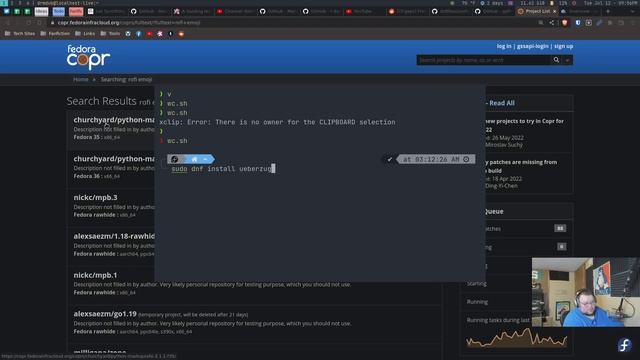Open the nickc/mpb.1 project
Viewport: 640px width, 360px height.
click(x=96, y=275)
